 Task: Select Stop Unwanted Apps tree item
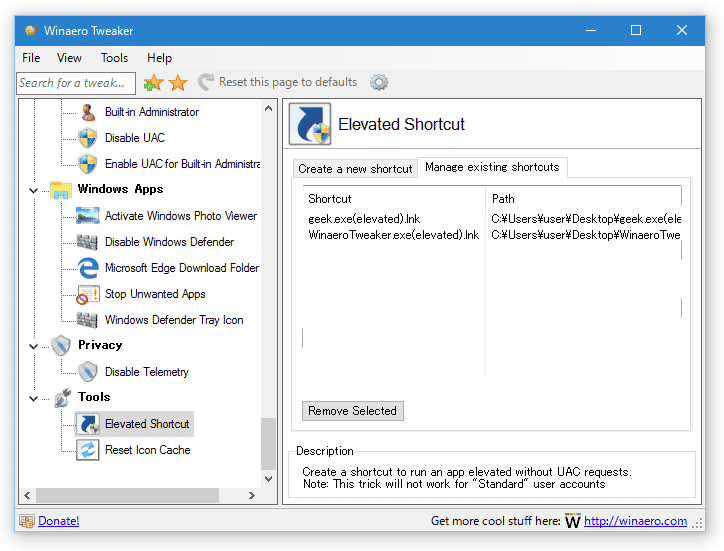coord(155,294)
